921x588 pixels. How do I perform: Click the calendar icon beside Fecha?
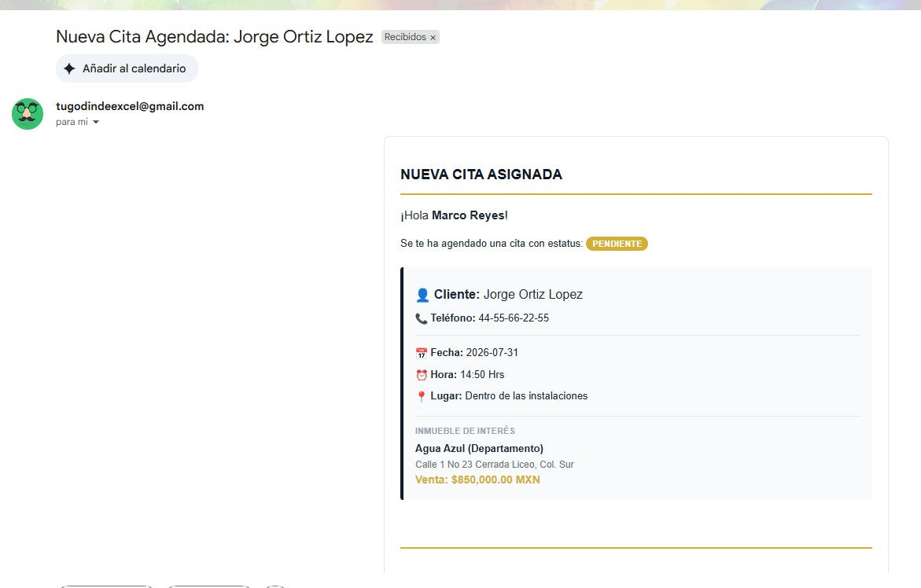click(x=421, y=353)
